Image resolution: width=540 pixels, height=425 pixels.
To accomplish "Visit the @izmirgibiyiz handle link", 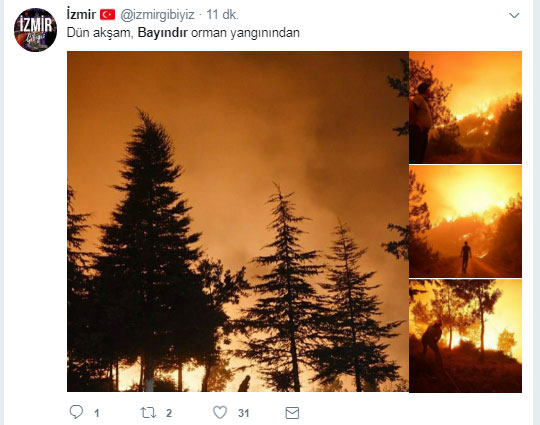I will 157,15.
